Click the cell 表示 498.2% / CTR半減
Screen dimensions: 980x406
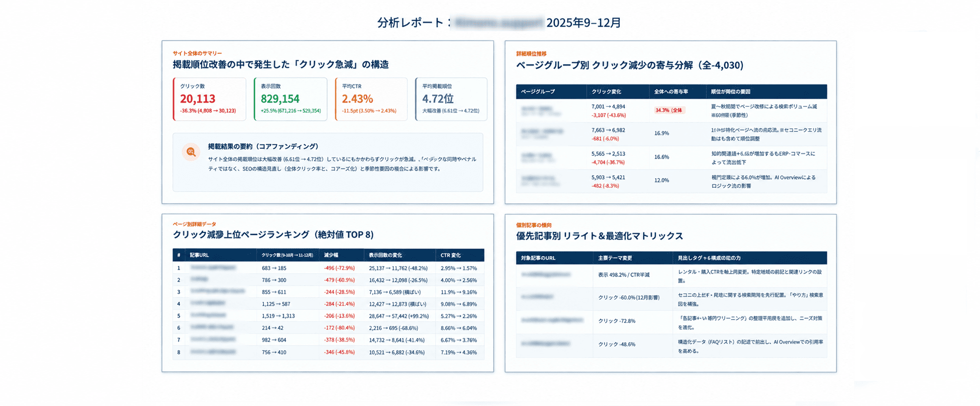point(624,275)
